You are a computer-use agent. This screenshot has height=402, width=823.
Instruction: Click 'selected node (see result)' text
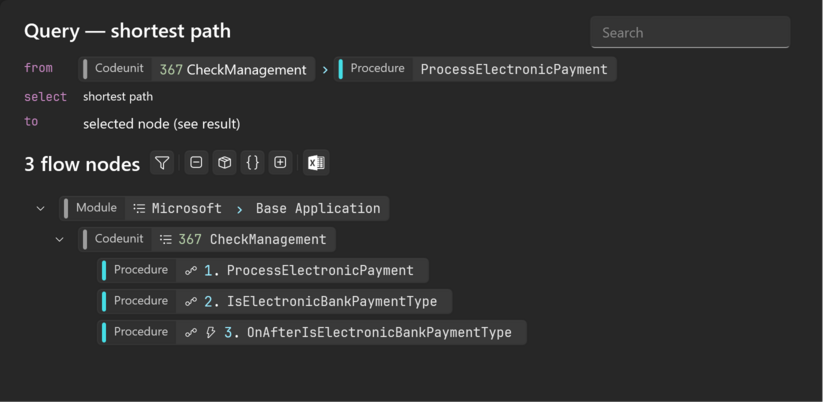(162, 124)
